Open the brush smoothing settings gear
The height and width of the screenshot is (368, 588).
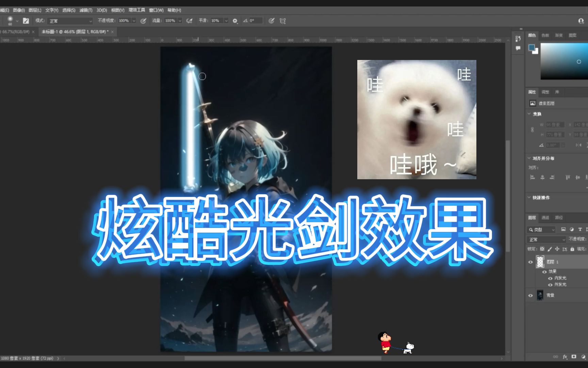tap(235, 21)
